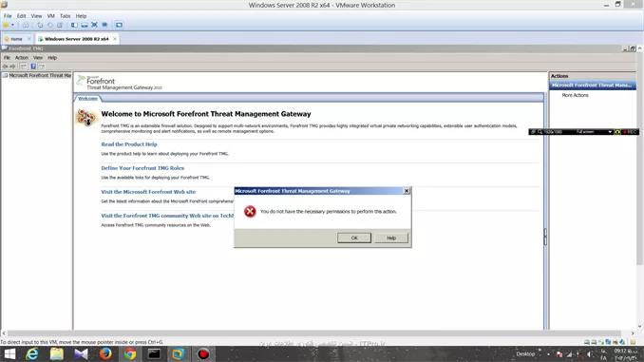Click the Back arrow in TMG toolbar
The height and width of the screenshot is (362, 644).
click(6, 67)
